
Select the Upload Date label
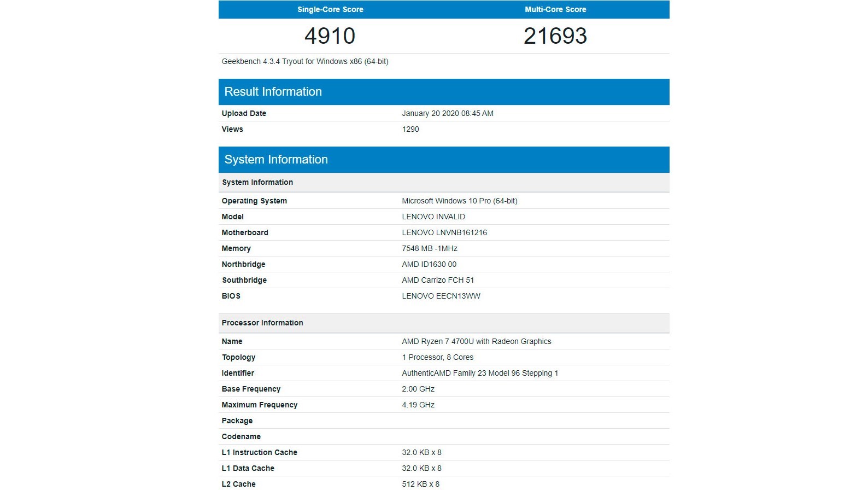(244, 113)
